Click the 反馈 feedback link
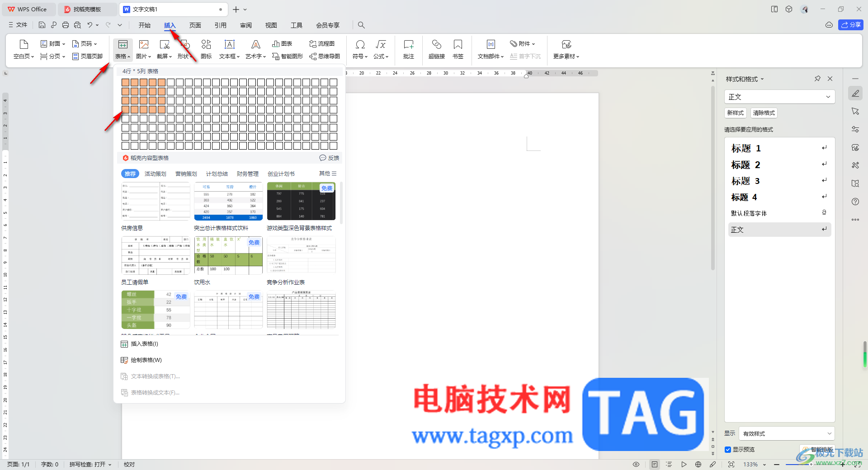The image size is (868, 470). (329, 158)
